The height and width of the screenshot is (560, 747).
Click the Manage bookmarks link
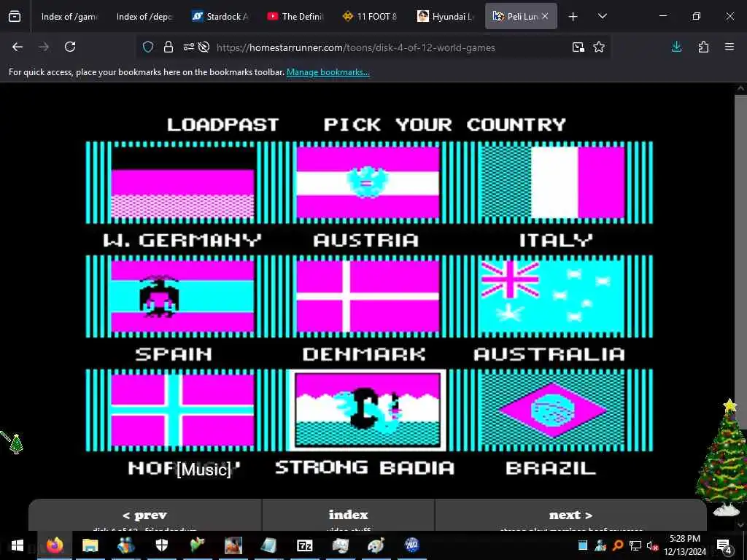tap(328, 72)
